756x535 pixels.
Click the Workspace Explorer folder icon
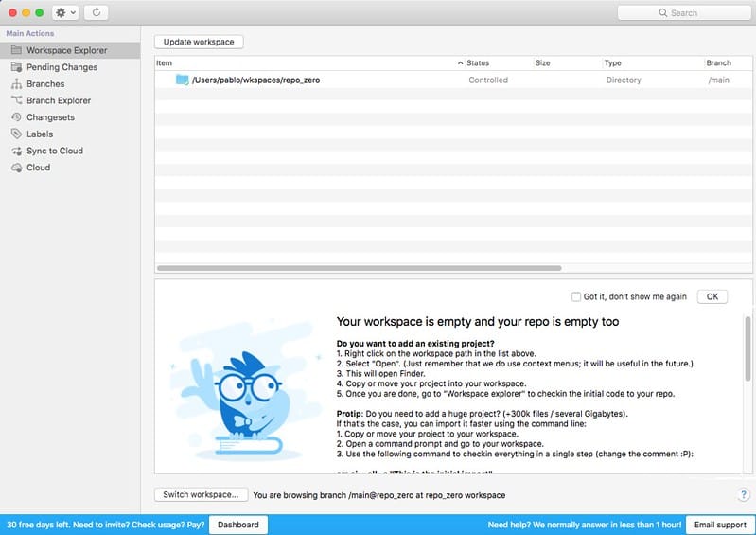16,50
